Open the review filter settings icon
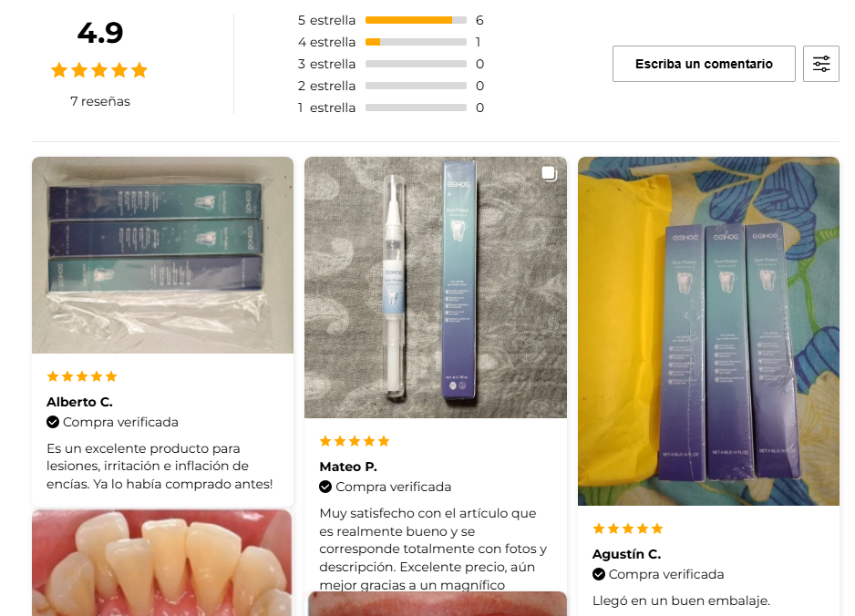Viewport: 855px width, 616px height. 820,64
